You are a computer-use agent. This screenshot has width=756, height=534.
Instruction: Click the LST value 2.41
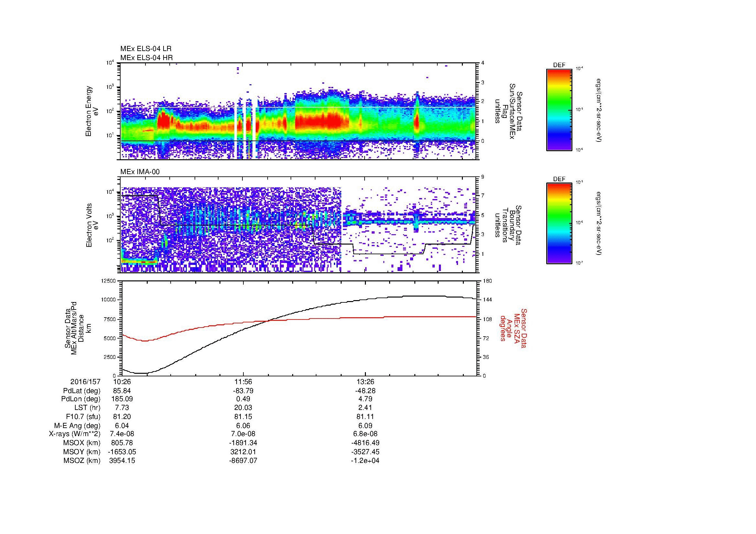click(365, 408)
